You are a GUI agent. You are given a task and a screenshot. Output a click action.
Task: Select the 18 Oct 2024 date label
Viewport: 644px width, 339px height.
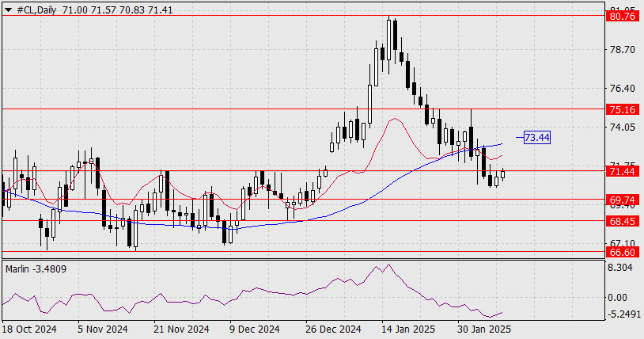pos(29,329)
